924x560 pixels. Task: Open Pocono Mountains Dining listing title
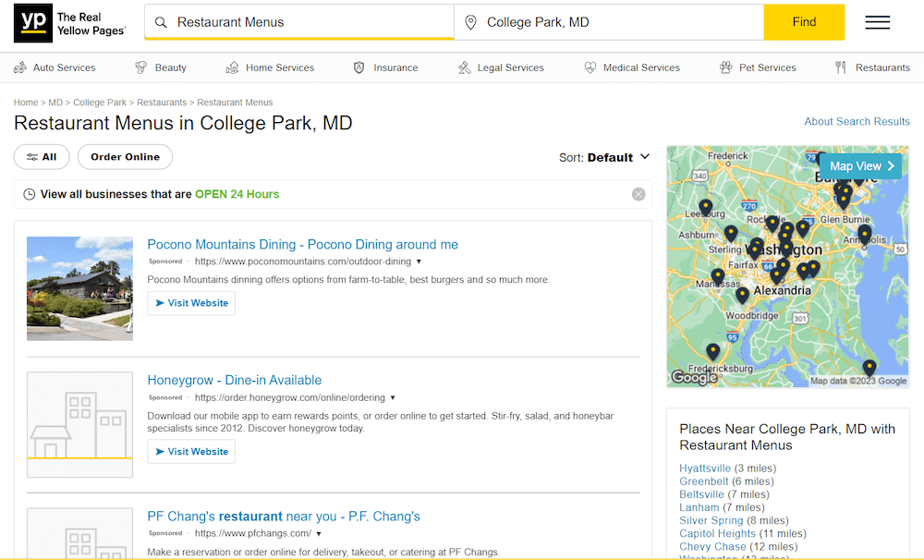pos(302,245)
